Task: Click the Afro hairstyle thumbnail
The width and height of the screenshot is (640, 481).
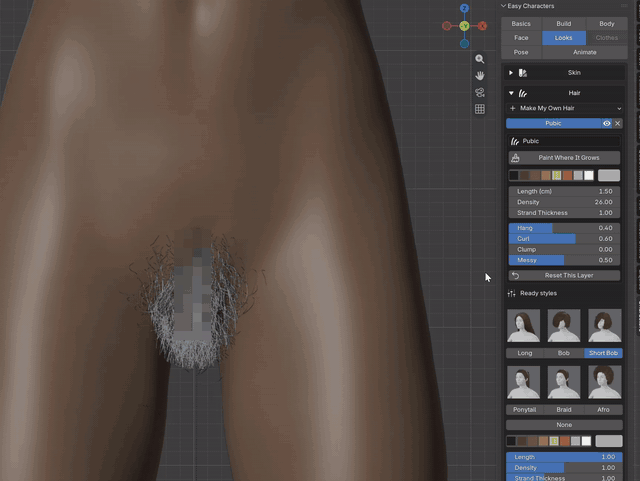Action: coord(604,382)
